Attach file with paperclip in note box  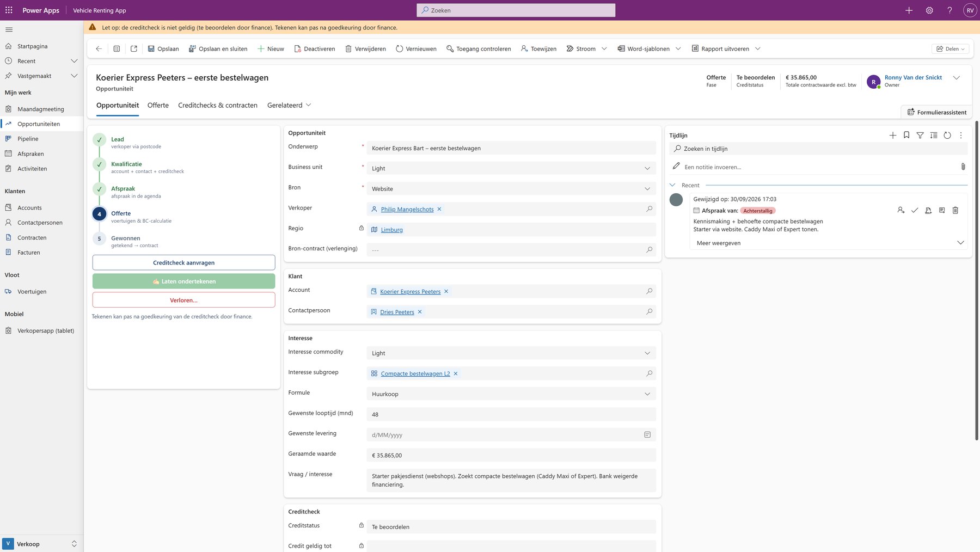coord(963,167)
